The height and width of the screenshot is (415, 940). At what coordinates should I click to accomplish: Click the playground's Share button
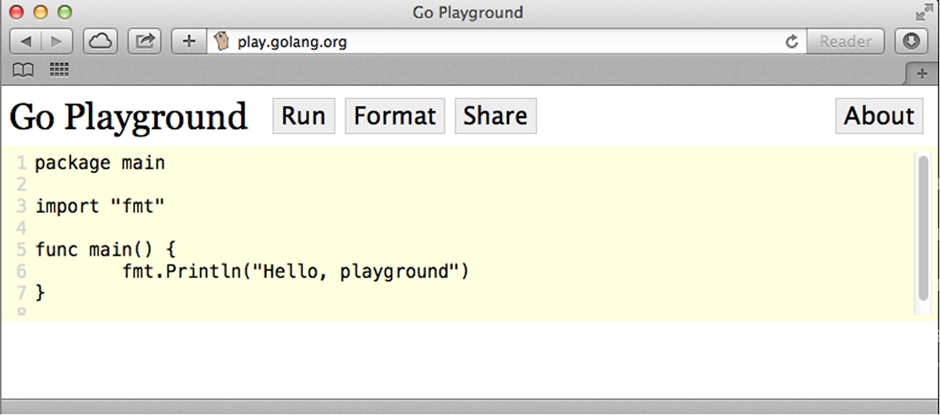pyautogui.click(x=495, y=116)
